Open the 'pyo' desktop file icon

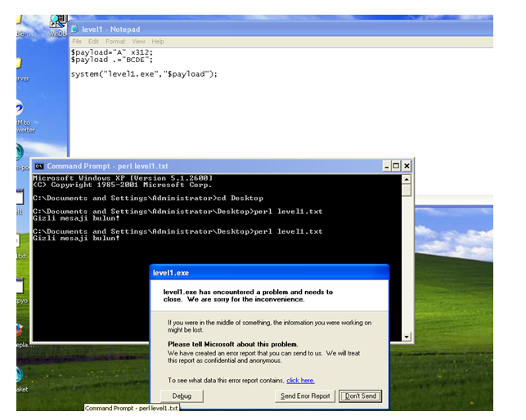tap(20, 290)
